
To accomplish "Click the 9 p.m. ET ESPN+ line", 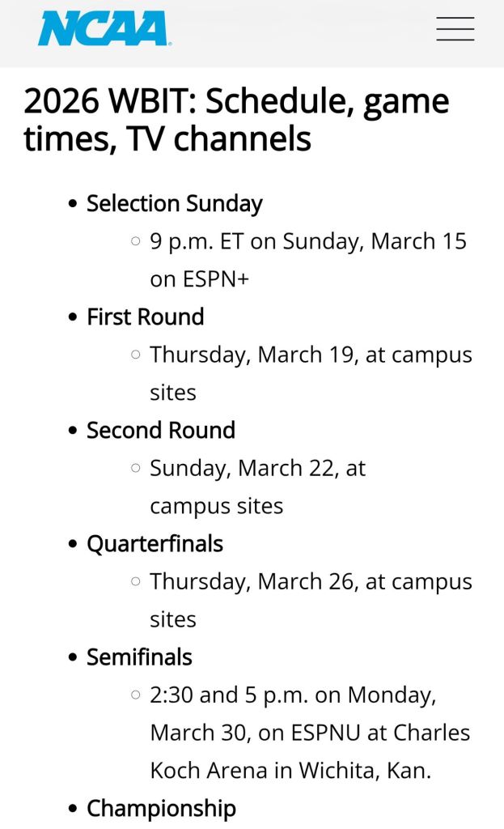I will click(x=308, y=260).
